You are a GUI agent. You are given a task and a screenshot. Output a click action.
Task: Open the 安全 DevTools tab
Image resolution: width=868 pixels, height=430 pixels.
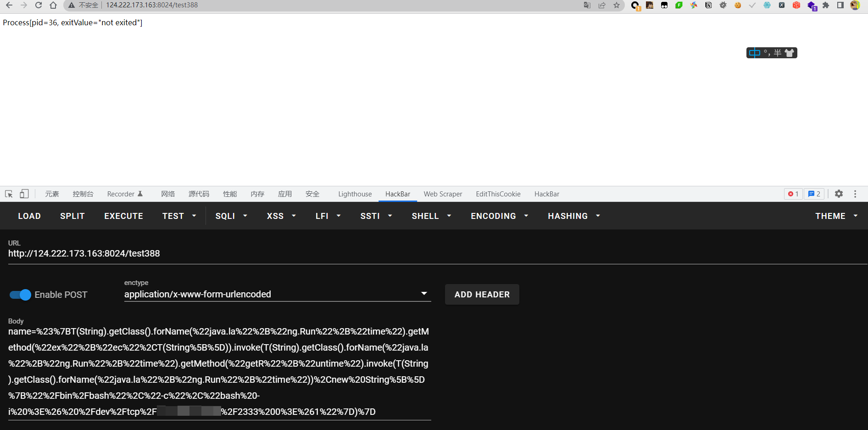click(312, 194)
